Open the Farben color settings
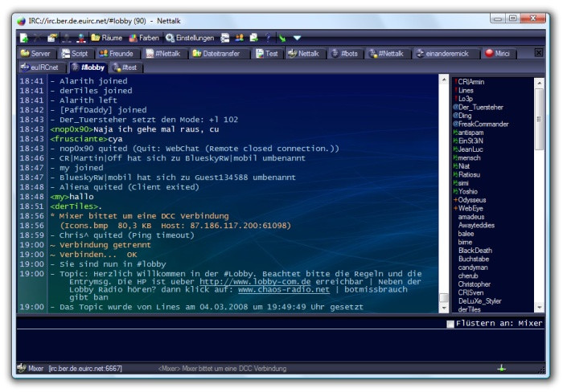Screen dimensions: 563x392 (144, 38)
